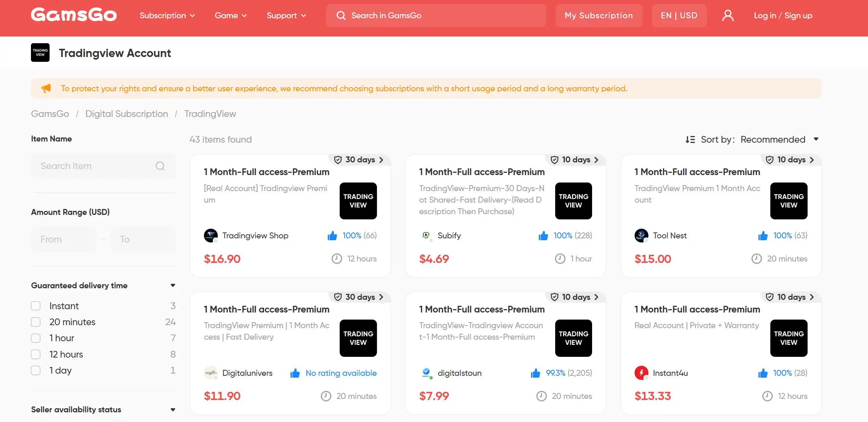Click Digitalunivers seller avatar
Viewport: 868px width, 422px height.
tap(211, 373)
